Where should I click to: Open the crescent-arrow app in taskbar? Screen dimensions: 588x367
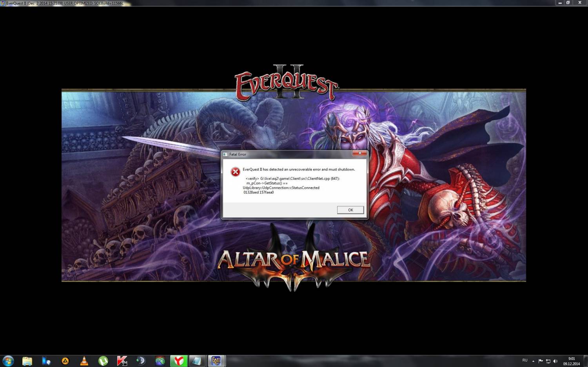click(x=141, y=361)
